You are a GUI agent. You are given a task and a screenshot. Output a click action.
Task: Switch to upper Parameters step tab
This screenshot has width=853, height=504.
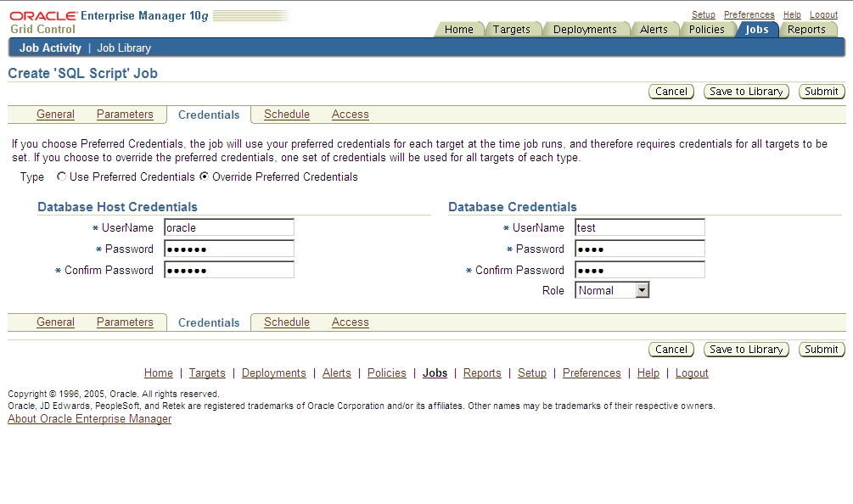point(125,115)
